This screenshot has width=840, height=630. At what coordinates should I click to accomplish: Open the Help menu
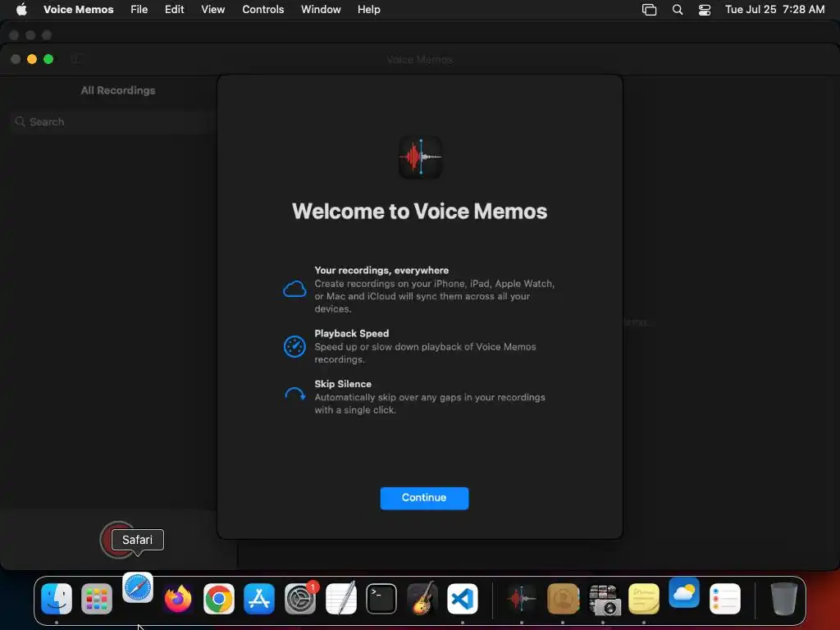(x=368, y=9)
